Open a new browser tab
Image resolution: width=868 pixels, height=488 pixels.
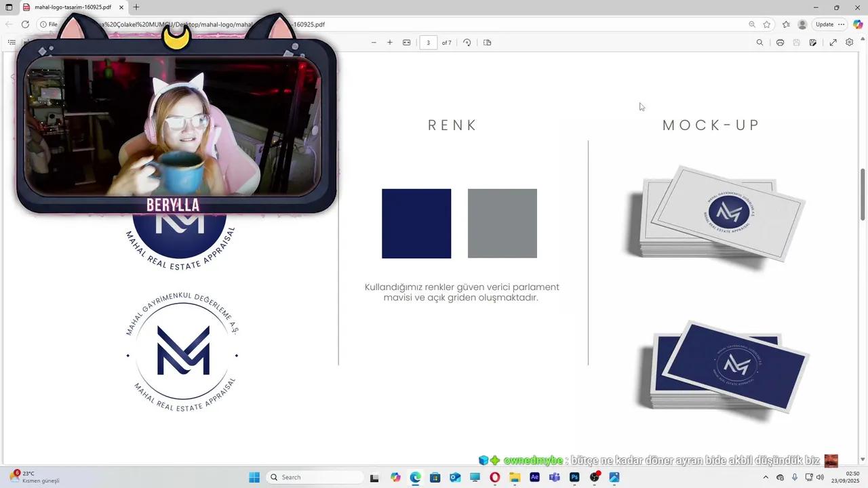pyautogui.click(x=136, y=7)
